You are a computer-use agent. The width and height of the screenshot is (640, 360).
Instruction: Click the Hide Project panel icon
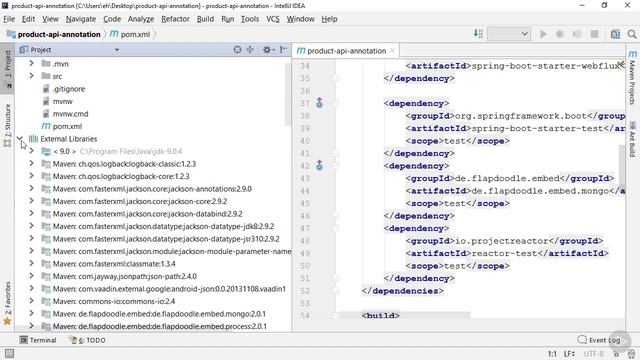[283, 49]
